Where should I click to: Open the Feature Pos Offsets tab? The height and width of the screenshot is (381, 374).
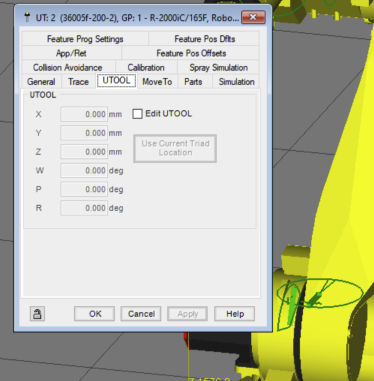191,53
